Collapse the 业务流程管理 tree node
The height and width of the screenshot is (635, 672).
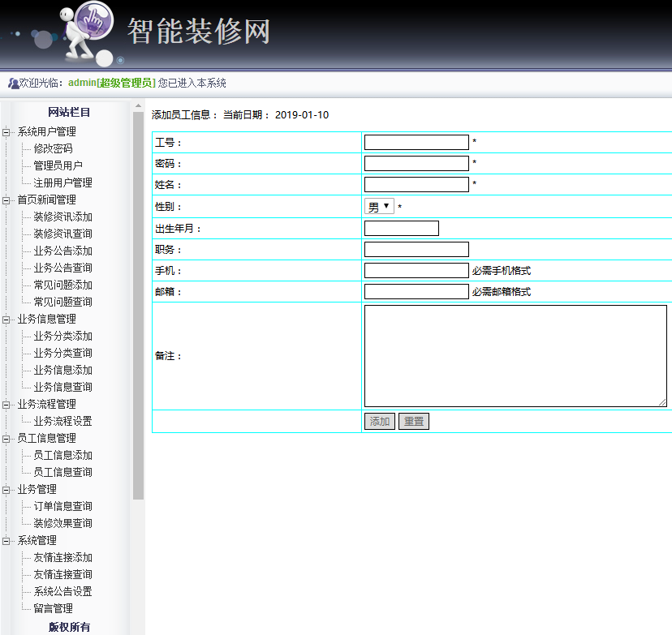[6, 405]
